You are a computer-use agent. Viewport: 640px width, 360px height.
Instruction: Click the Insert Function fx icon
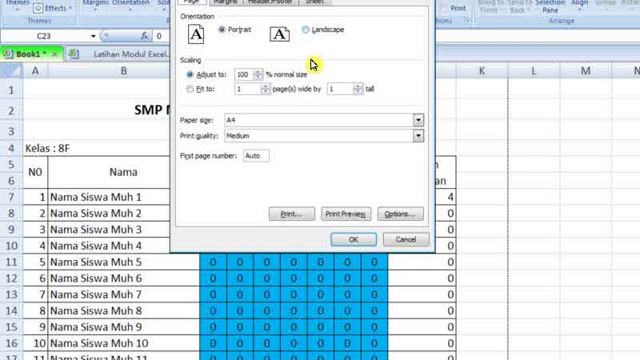(x=144, y=36)
